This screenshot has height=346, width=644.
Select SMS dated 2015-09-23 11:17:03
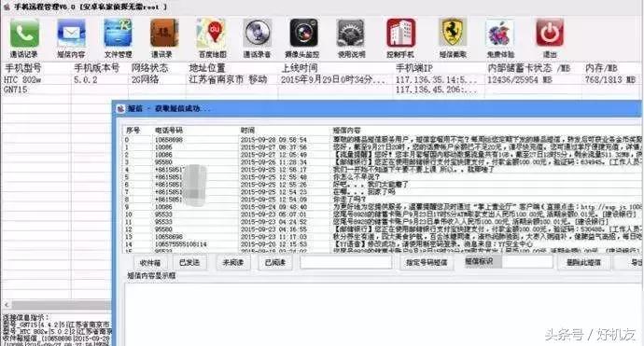click(x=382, y=237)
